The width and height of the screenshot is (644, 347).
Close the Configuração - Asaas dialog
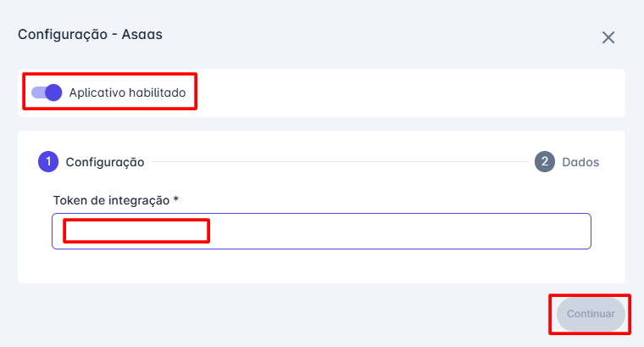(608, 37)
